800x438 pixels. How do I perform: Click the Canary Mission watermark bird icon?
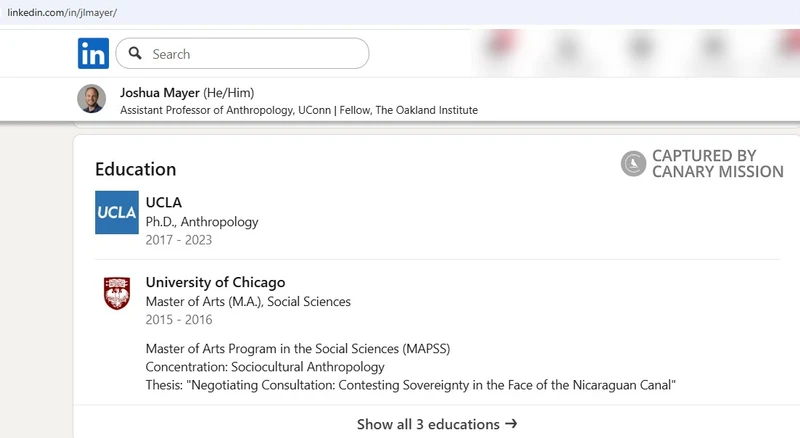[633, 163]
